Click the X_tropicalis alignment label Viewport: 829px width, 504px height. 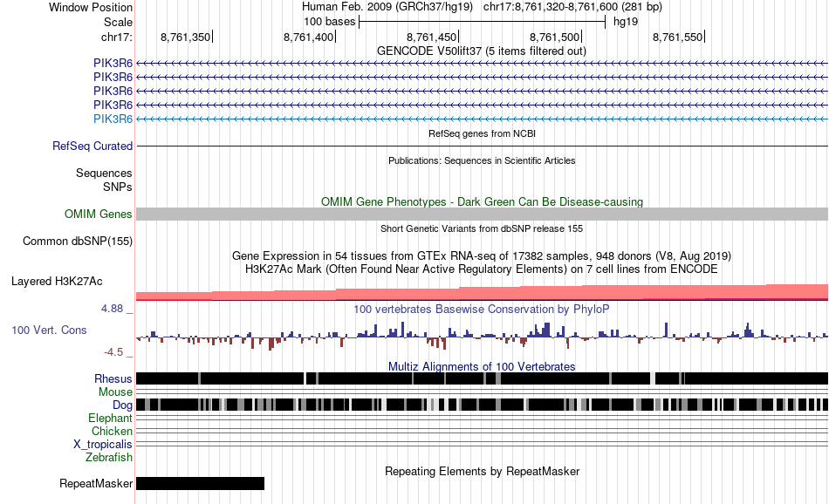[103, 445]
